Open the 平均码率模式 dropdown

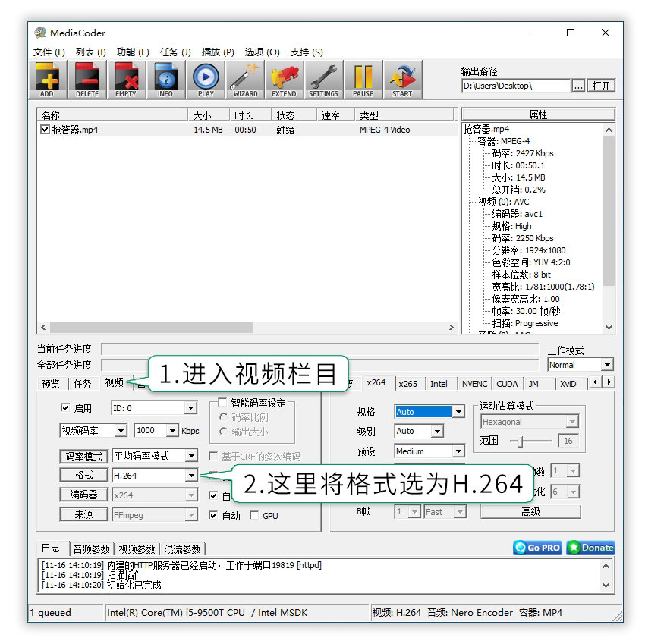[191, 456]
